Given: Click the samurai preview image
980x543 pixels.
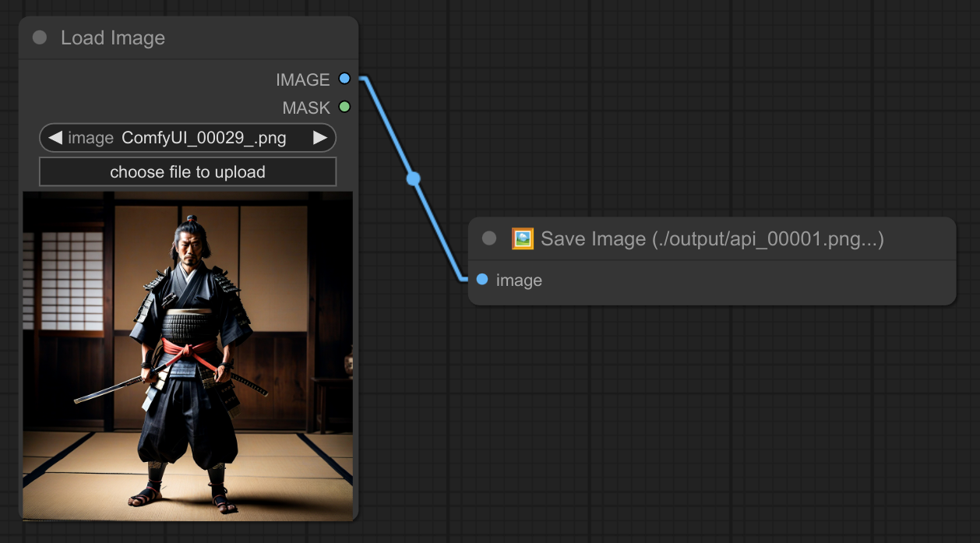Looking at the screenshot, I should tap(188, 356).
